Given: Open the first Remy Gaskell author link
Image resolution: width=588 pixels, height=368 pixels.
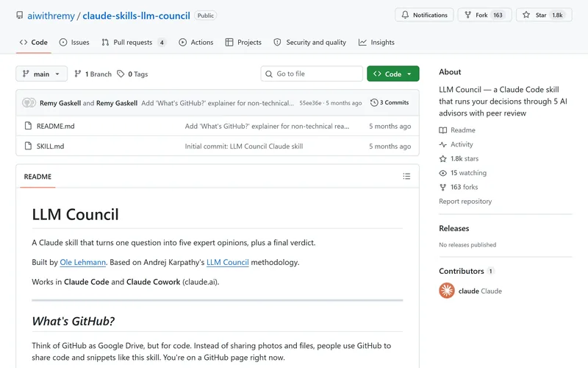Looking at the screenshot, I should 60,103.
